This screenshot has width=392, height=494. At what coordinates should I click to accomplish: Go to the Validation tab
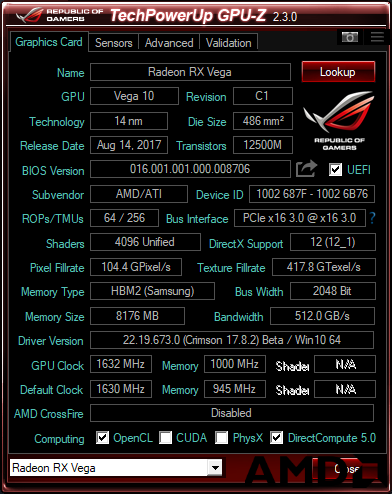click(228, 43)
